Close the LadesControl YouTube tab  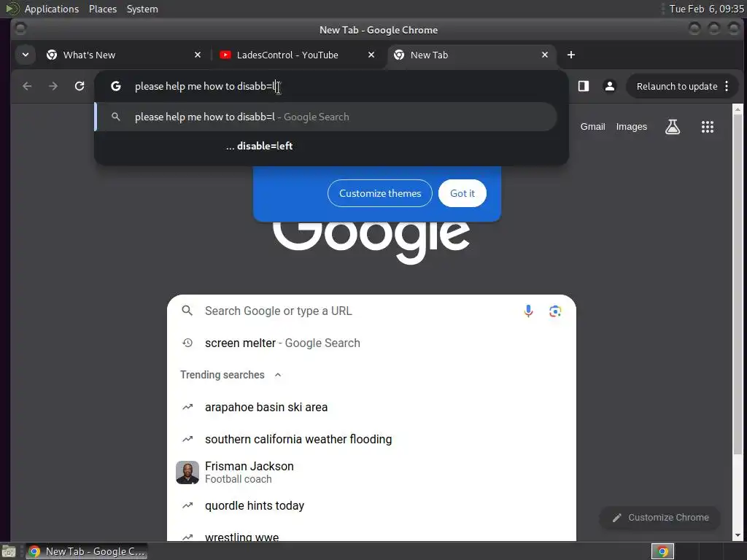point(371,55)
